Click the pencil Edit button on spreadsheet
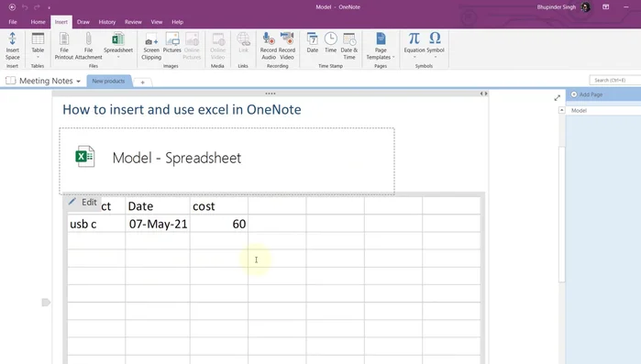The width and height of the screenshot is (641, 364). pos(83,203)
